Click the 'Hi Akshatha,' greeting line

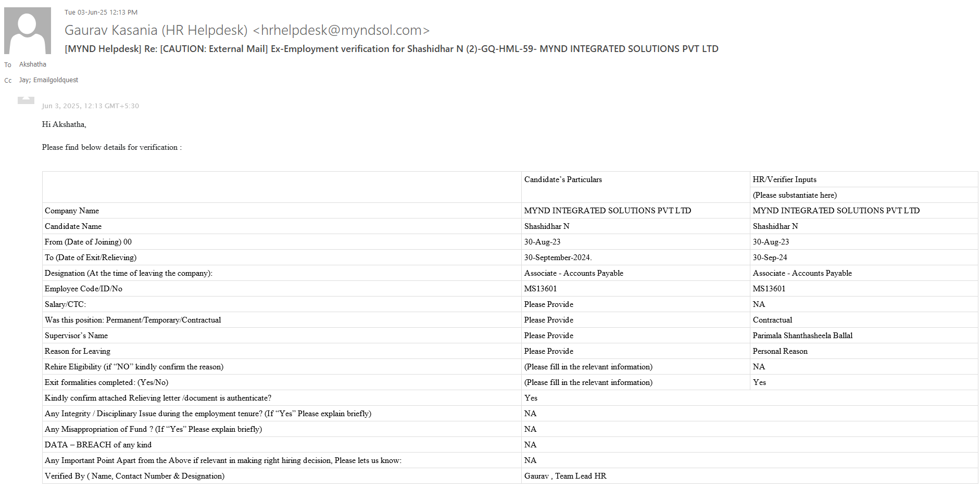pyautogui.click(x=64, y=124)
